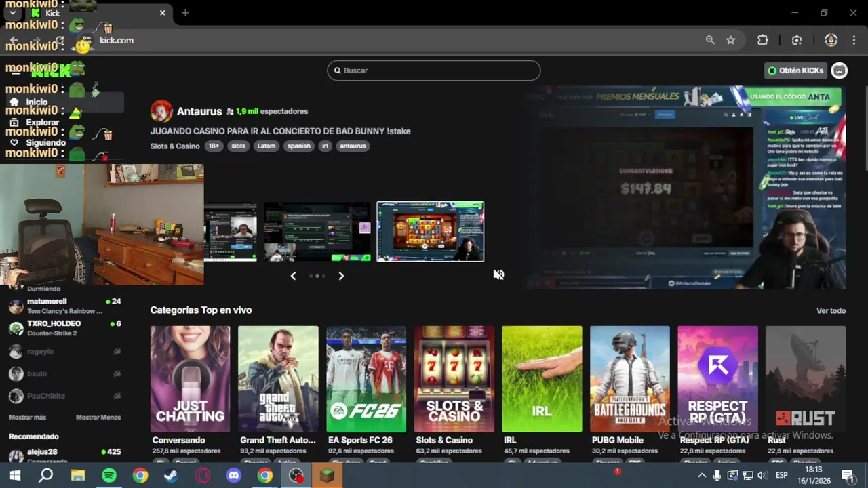This screenshot has width=868, height=488.
Task: Click Mostrar más in sidebar
Action: [x=27, y=418]
